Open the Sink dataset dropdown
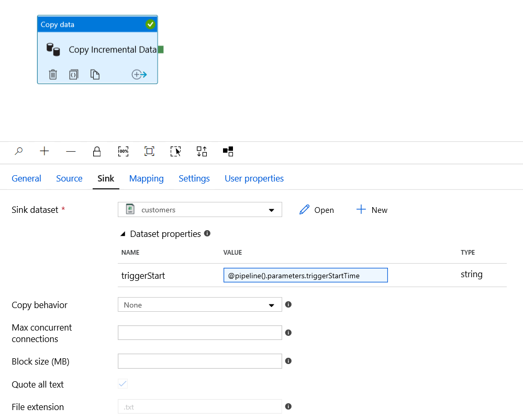Screen dimensions: 523x420 click(272, 209)
